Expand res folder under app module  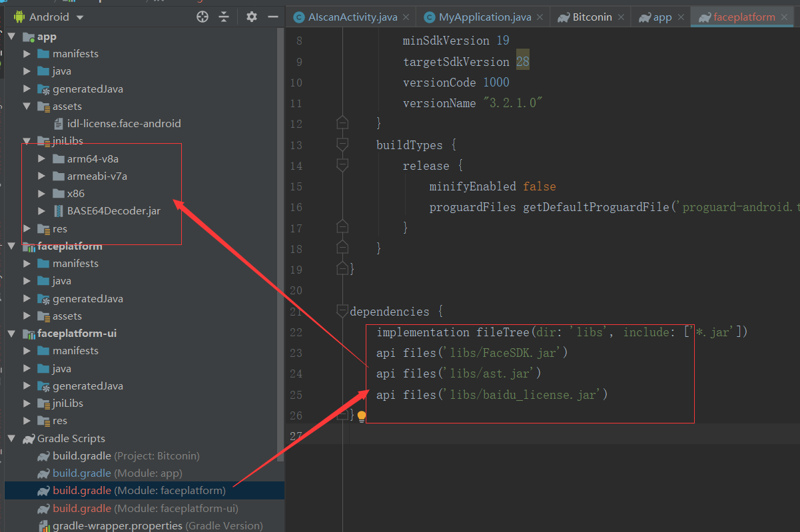coord(27,228)
